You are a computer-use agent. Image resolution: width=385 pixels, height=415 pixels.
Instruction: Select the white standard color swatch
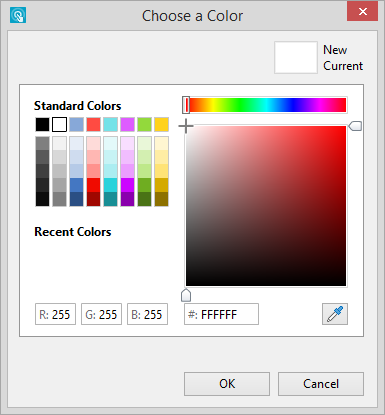[x=59, y=124]
